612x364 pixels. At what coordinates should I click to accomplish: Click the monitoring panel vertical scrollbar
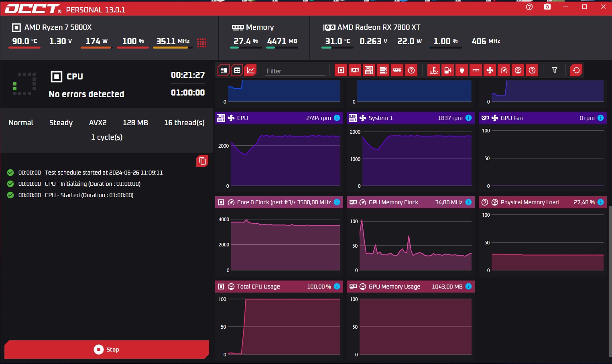[x=610, y=281]
